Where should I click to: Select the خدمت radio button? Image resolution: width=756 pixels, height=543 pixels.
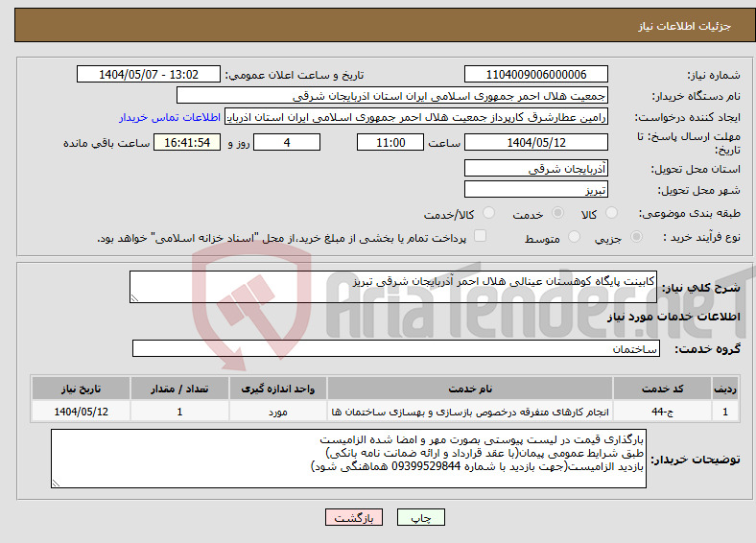(x=557, y=213)
